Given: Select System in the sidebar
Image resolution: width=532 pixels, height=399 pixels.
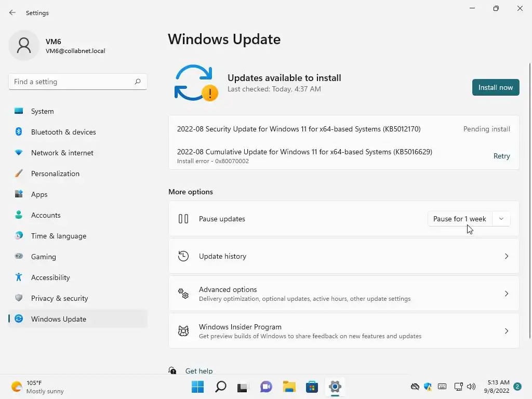Looking at the screenshot, I should pos(78,111).
